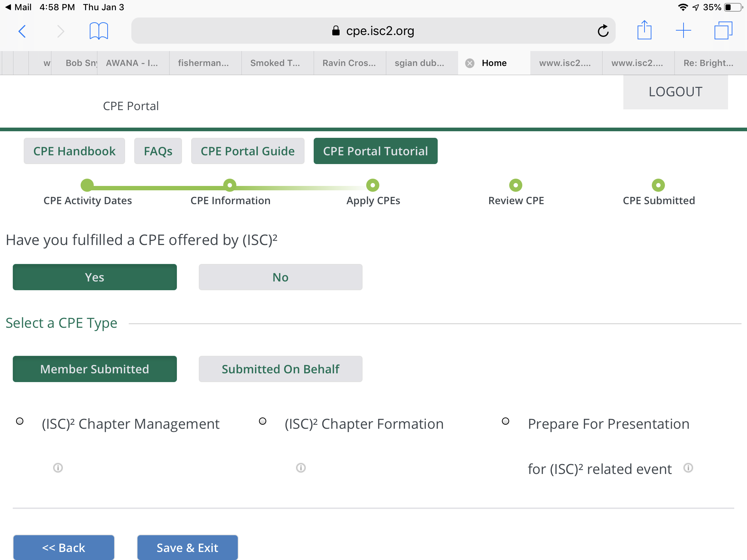
Task: Open the share sheet in Safari
Action: point(645,31)
